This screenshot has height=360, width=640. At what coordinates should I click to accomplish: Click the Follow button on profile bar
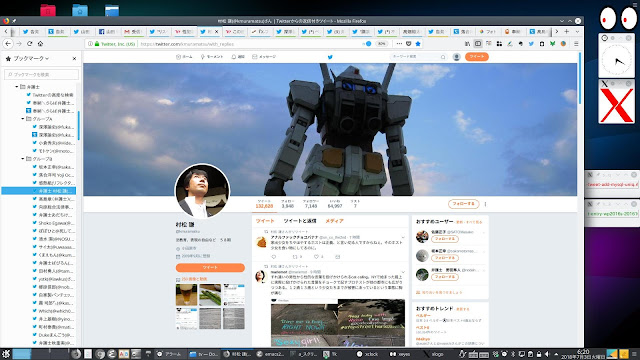pos(463,204)
